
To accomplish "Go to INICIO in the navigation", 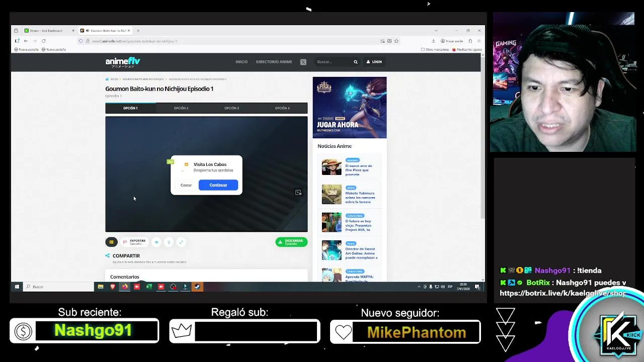I will 242,62.
